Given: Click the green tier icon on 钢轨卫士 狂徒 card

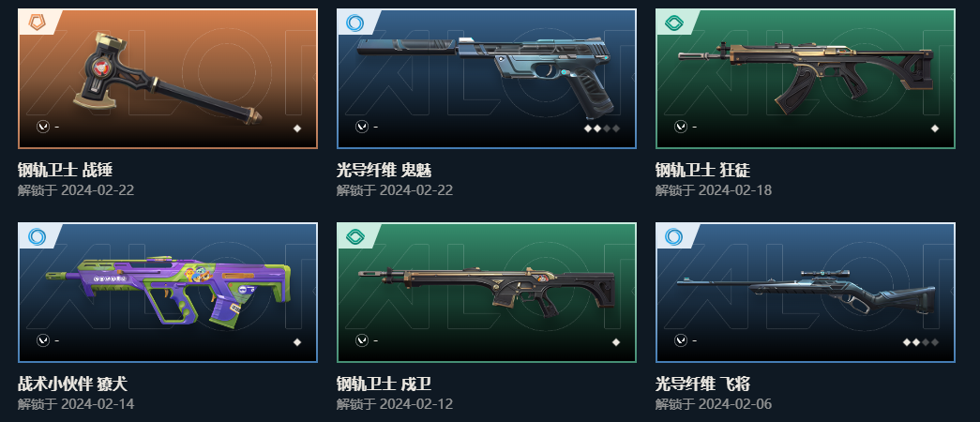Looking at the screenshot, I should click(x=673, y=23).
